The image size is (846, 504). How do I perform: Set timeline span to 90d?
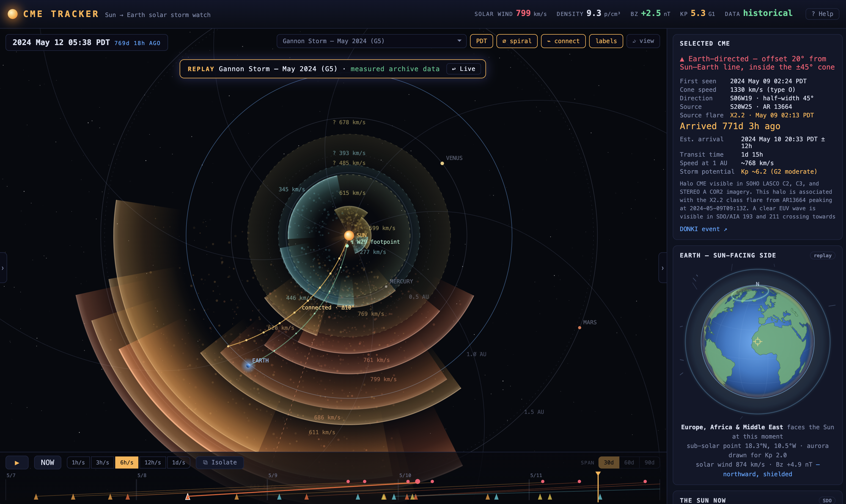tap(649, 463)
